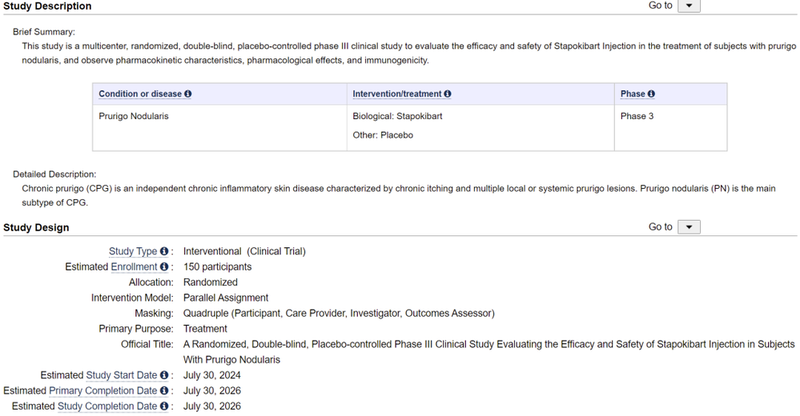The height and width of the screenshot is (416, 800).
Task: Click info icon beside Intervention/treatment header
Action: pyautogui.click(x=447, y=94)
